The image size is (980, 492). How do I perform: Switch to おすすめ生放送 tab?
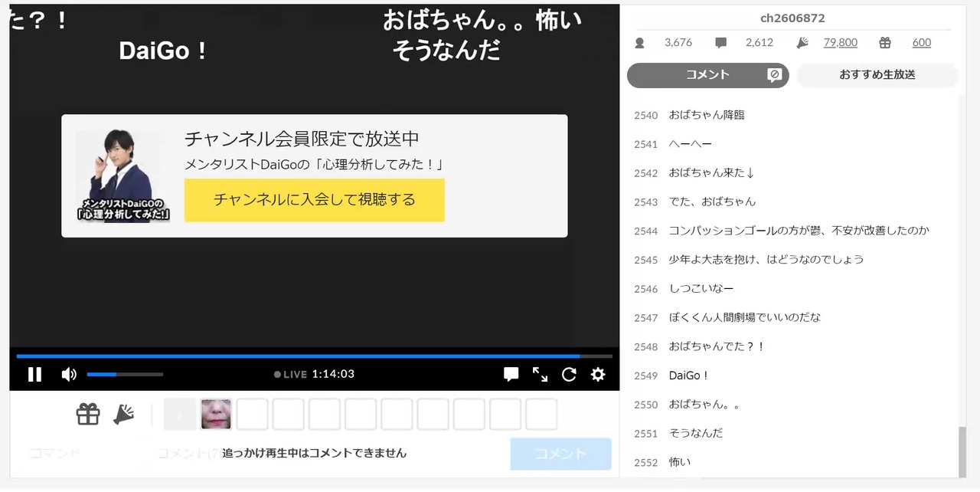[877, 75]
